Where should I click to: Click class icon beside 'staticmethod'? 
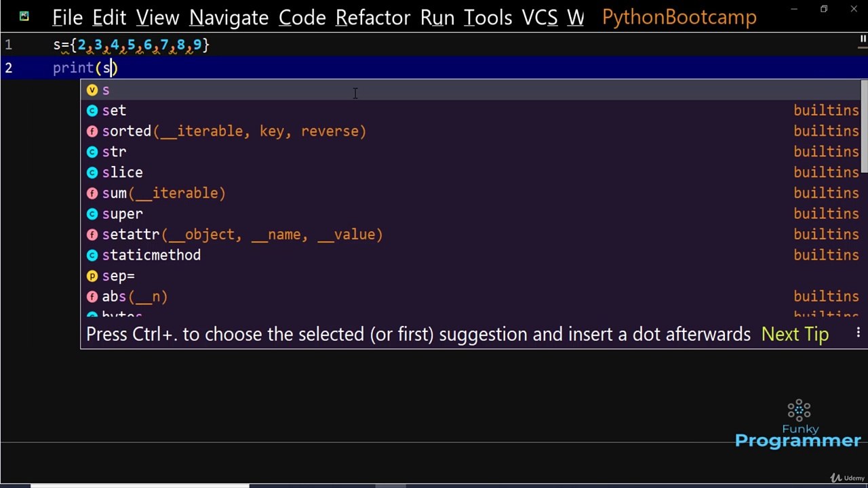[x=92, y=256]
